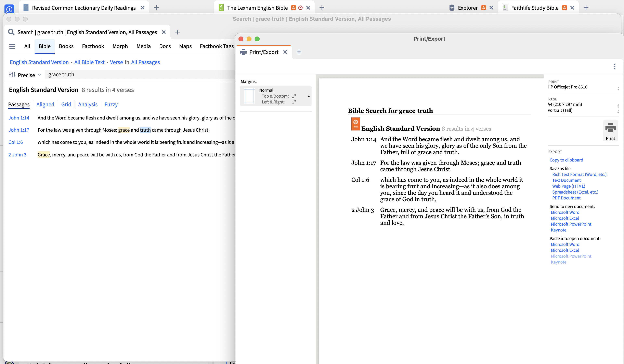Close the Print/Export tab
This screenshot has width=624, height=364.
[x=285, y=52]
